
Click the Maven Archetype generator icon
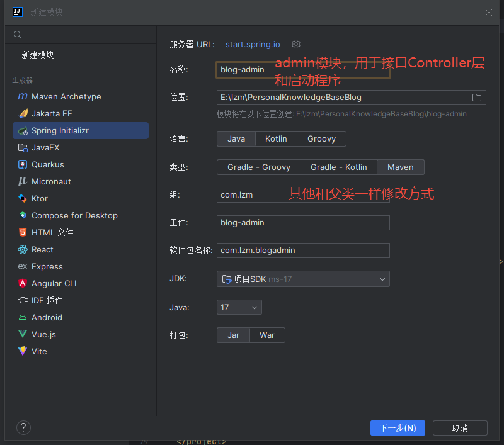23,96
